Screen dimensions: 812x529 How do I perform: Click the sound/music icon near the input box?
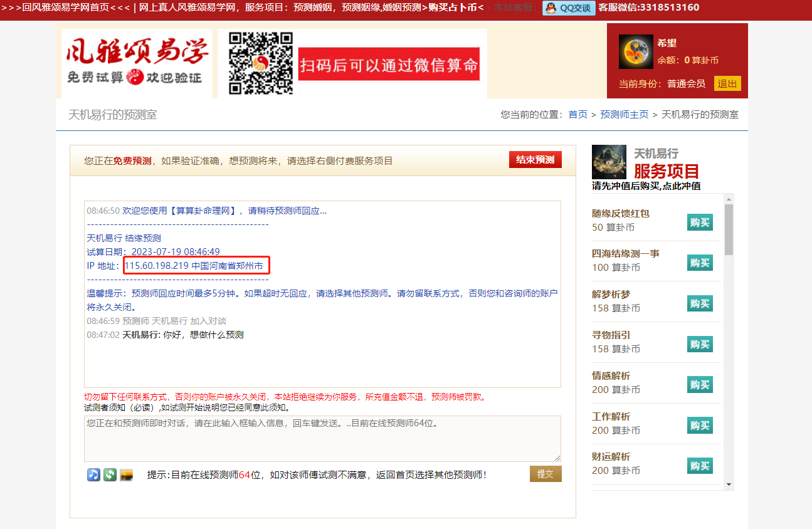point(93,474)
